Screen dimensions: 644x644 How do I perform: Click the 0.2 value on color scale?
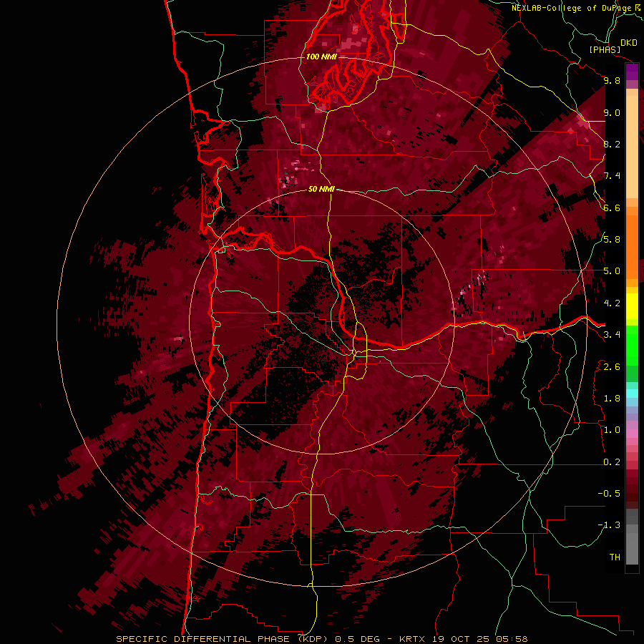pos(612,462)
